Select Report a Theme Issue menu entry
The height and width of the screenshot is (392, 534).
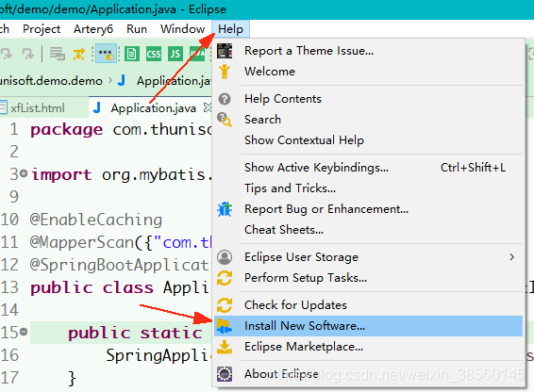point(368,51)
